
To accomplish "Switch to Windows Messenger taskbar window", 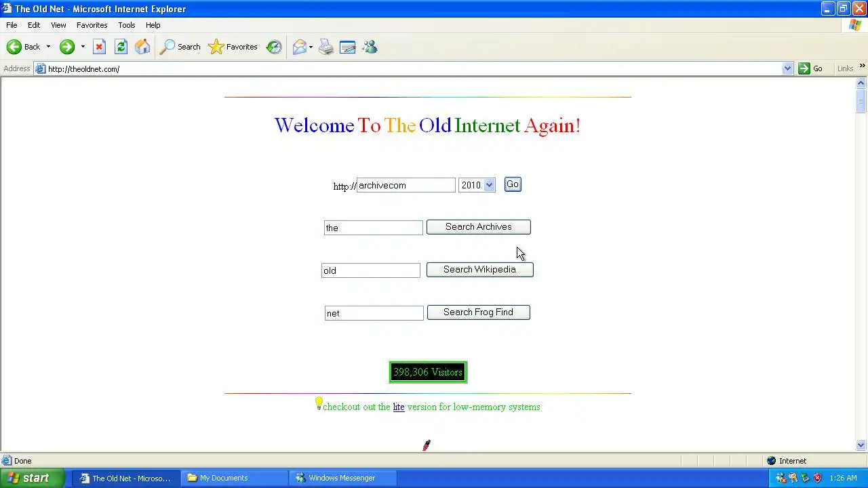I will coord(343,478).
